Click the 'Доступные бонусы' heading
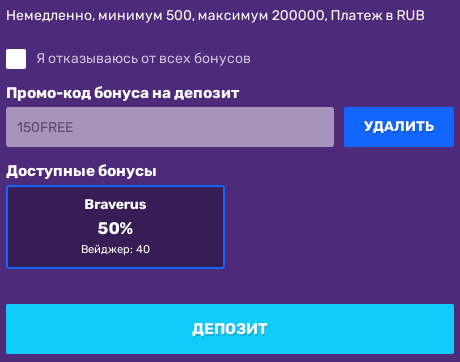The height and width of the screenshot is (362, 460). [81, 171]
